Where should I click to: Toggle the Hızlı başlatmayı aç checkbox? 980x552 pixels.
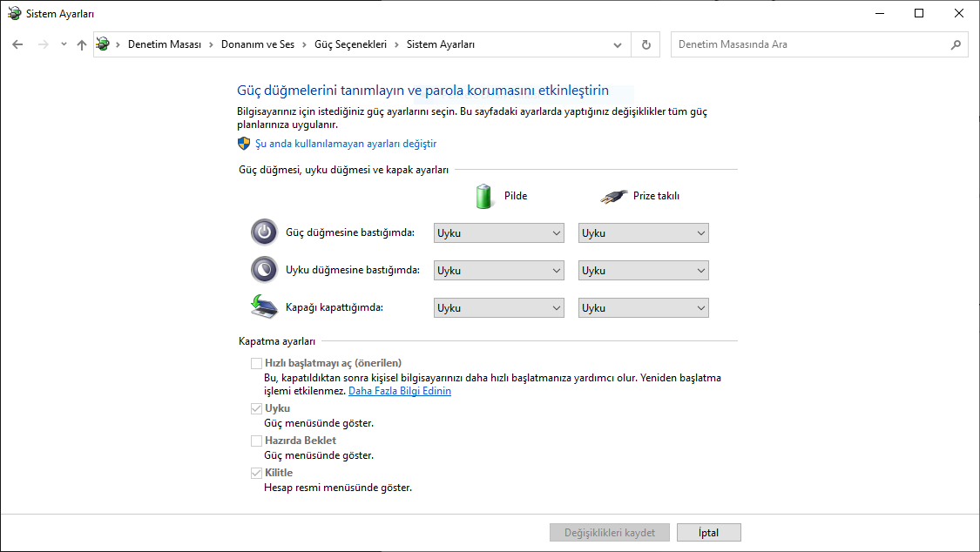coord(256,363)
